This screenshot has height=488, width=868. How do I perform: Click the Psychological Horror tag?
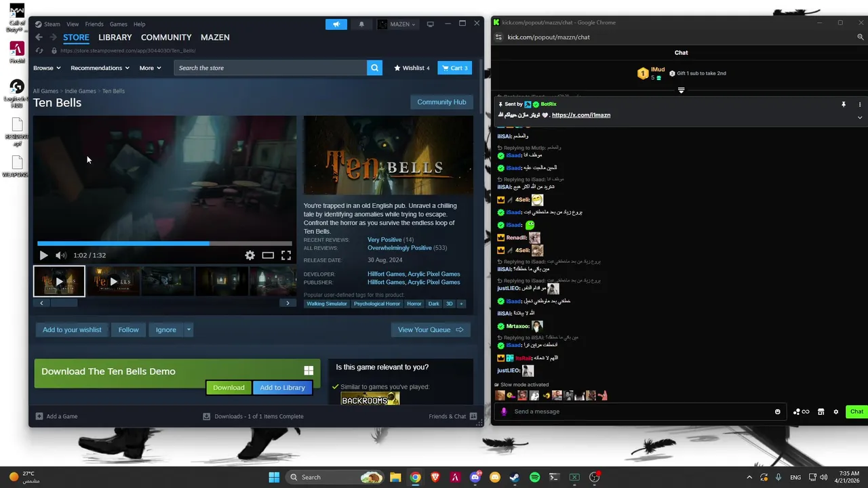[377, 304]
